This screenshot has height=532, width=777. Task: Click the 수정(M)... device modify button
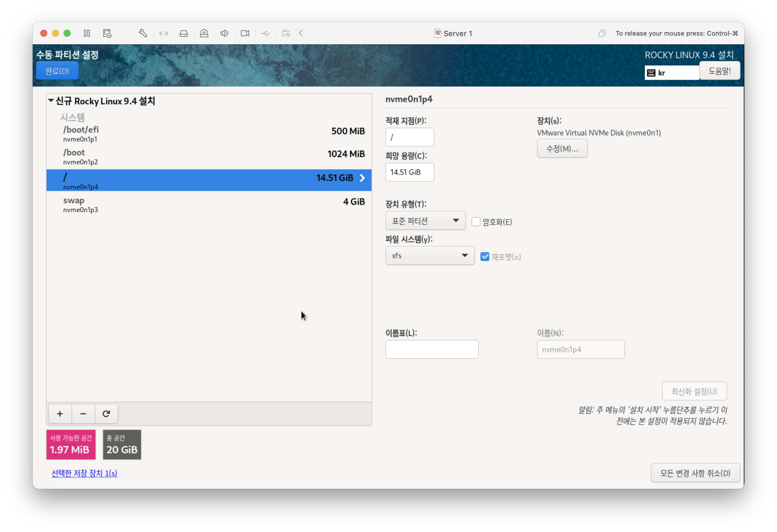pyautogui.click(x=562, y=149)
